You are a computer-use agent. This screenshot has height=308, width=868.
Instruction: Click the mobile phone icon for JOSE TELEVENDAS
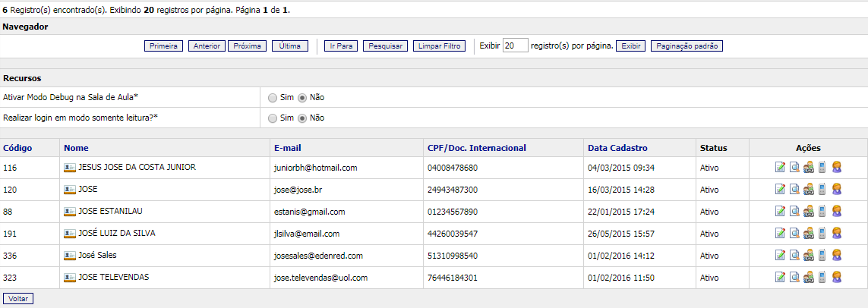[822, 278]
